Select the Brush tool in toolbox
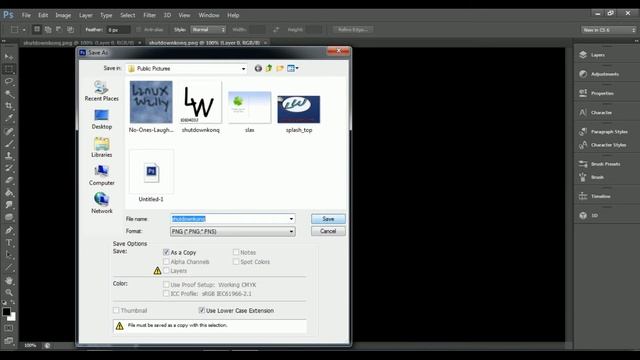The width and height of the screenshot is (640, 360). pos(9,144)
